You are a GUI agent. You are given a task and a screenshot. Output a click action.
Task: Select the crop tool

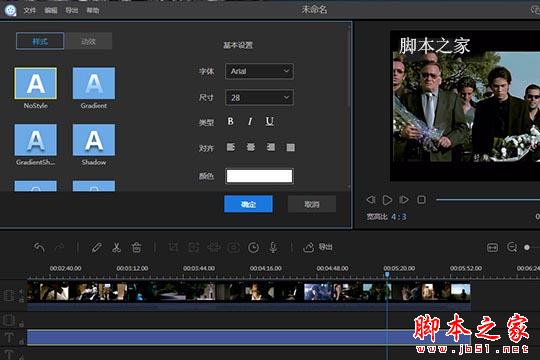(173, 247)
